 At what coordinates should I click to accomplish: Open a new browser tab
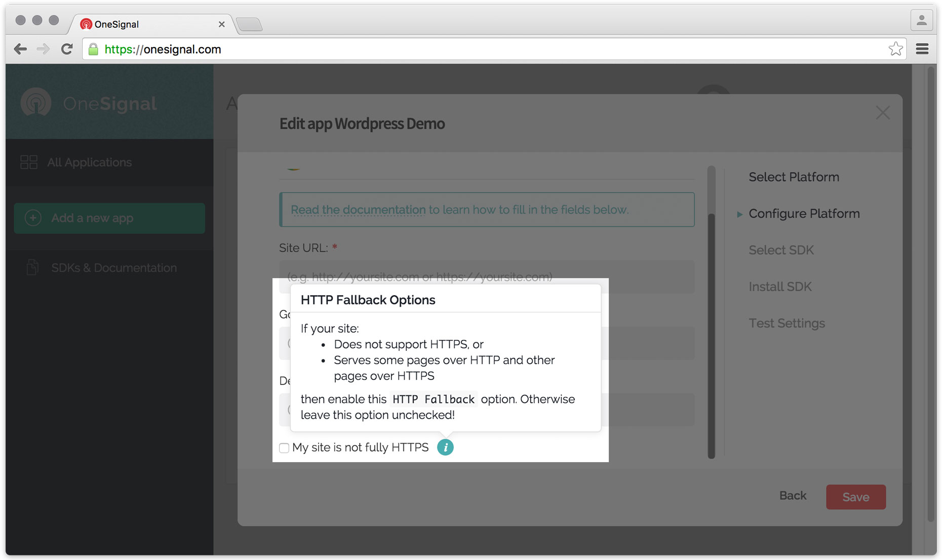[x=249, y=24]
